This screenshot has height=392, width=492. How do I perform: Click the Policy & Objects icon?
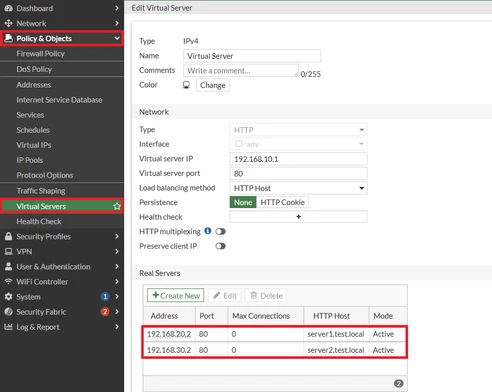point(9,38)
